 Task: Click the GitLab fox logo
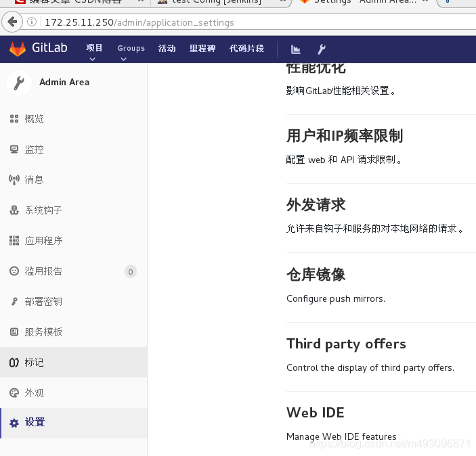(x=18, y=49)
